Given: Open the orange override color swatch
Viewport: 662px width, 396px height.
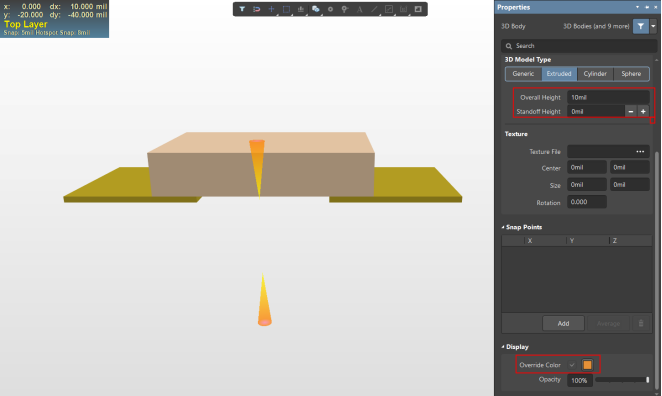Looking at the screenshot, I should click(x=587, y=365).
